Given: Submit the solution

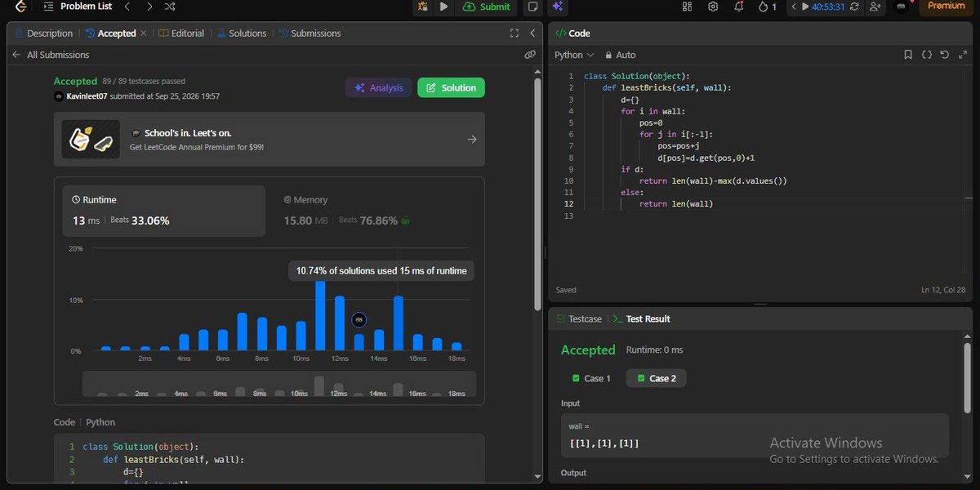Looking at the screenshot, I should coord(486,7).
